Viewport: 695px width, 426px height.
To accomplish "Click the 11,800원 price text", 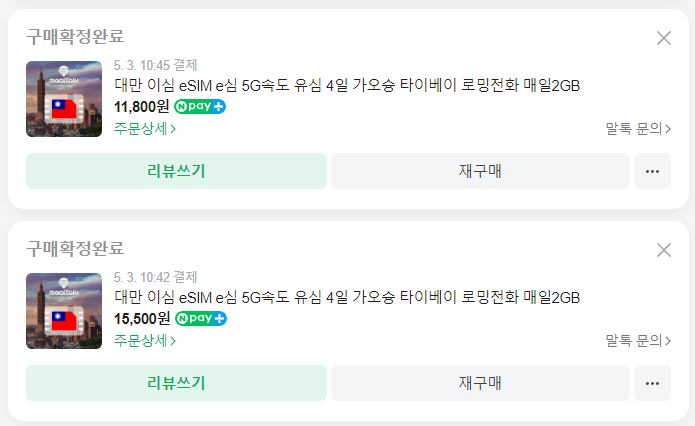I will tap(142, 107).
